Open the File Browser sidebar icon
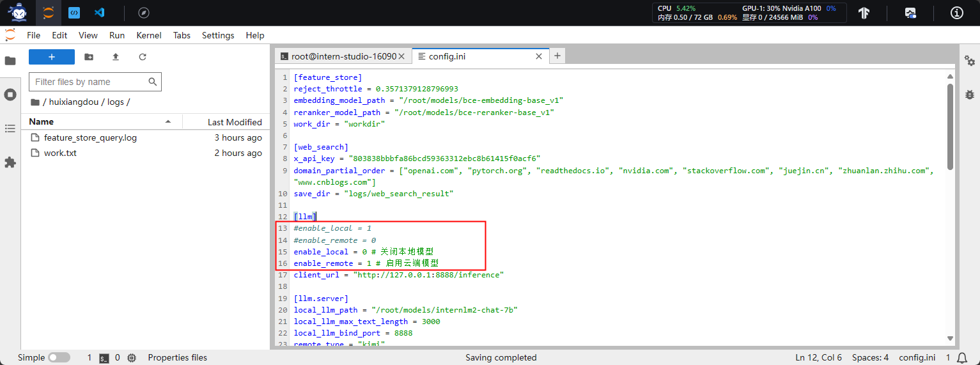The image size is (980, 365). pyautogui.click(x=10, y=61)
